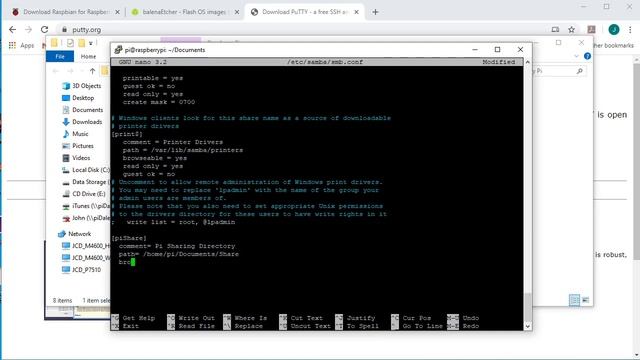Click the comment= Pi Sharing Directory line
This screenshot has height=360, width=640.
tap(177, 246)
